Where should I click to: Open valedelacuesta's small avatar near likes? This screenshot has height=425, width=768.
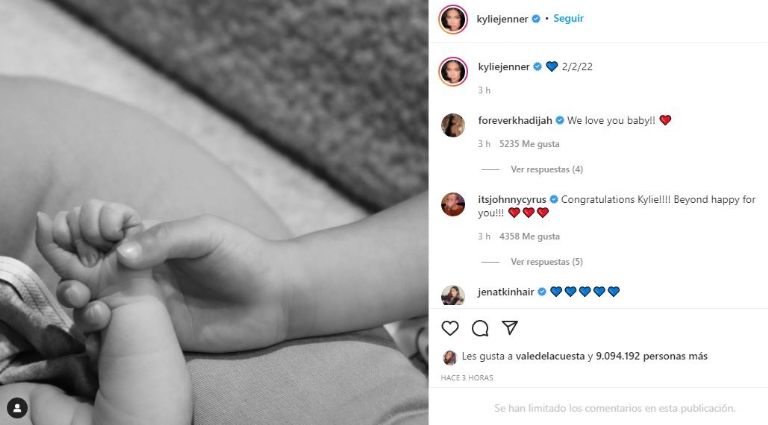(449, 357)
